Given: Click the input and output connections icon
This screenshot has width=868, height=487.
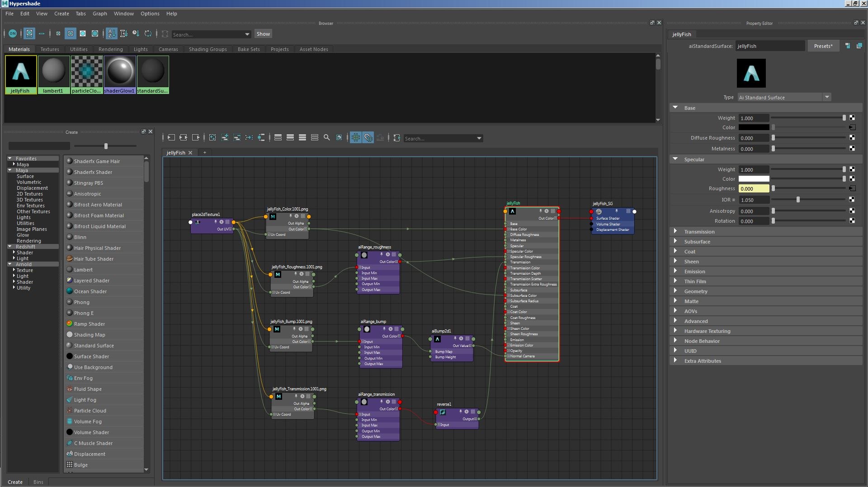Looking at the screenshot, I should coord(183,138).
